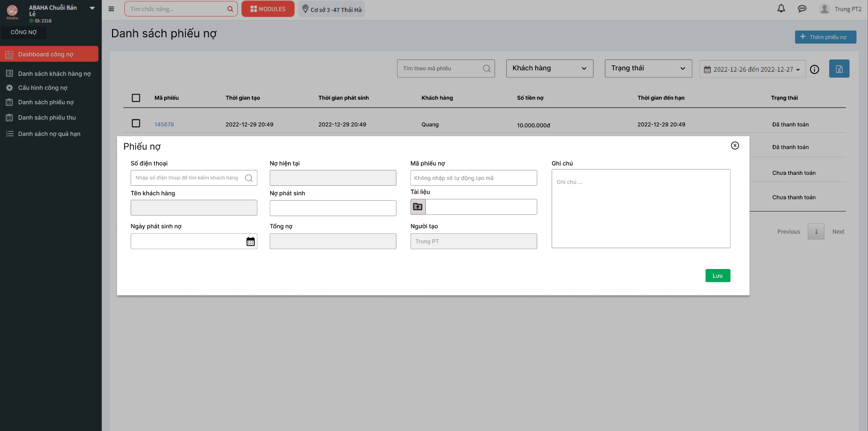Click the Excel export icon button
868x431 pixels.
point(839,69)
